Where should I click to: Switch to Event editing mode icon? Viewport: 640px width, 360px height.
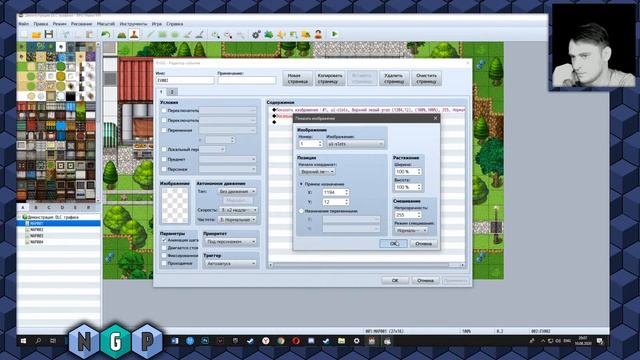pos(134,35)
